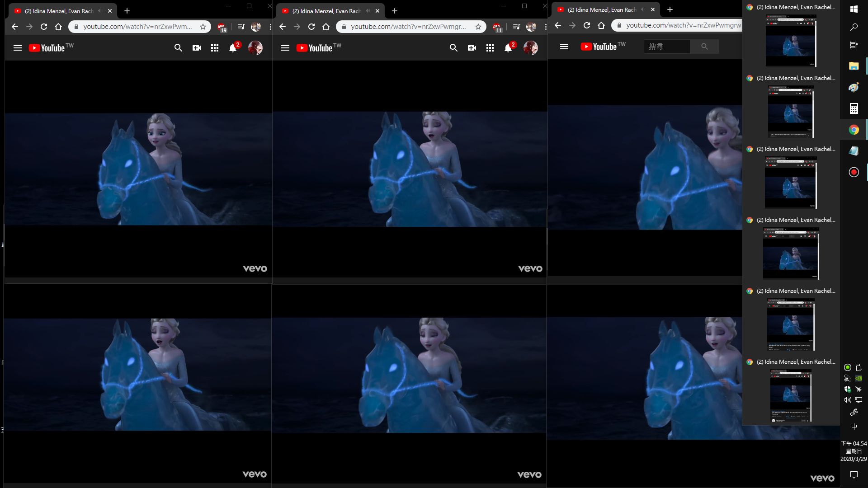Click extension icon with badge 11
The height and width of the screenshot is (488, 868).
click(497, 28)
